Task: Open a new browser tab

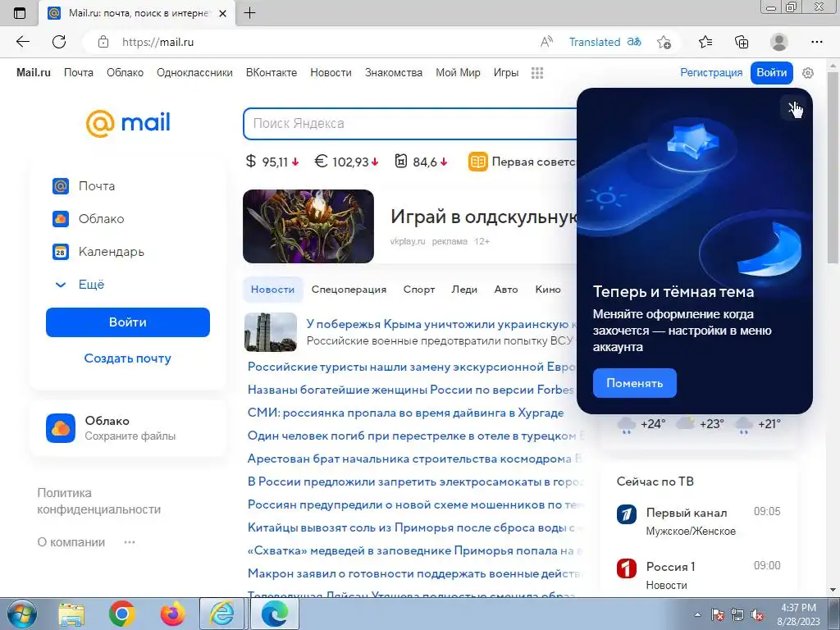Action: tap(249, 13)
